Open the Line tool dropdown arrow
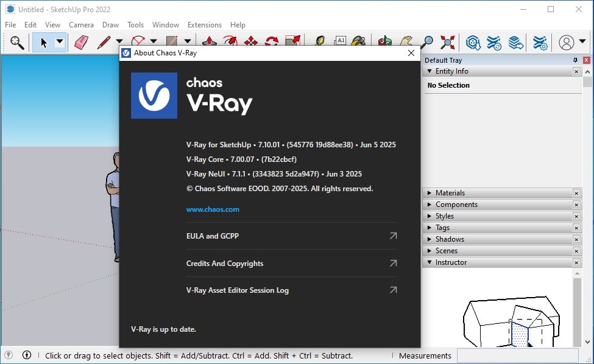594x364 pixels. point(119,41)
